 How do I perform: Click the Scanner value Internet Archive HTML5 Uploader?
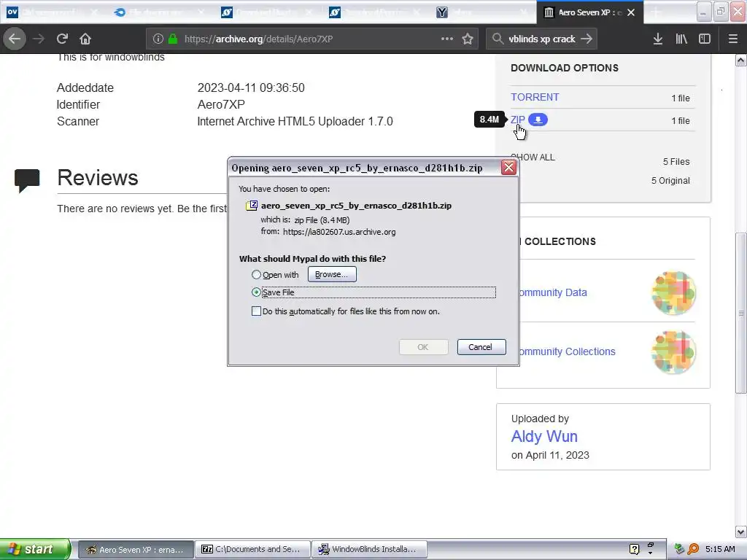[x=295, y=122]
